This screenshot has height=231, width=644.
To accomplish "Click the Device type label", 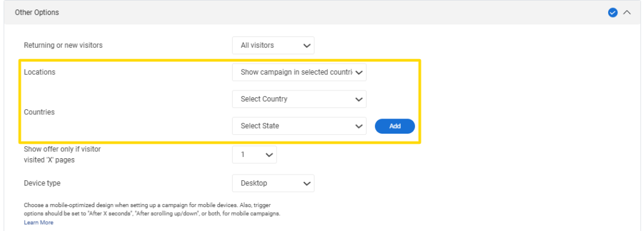I will pos(42,183).
